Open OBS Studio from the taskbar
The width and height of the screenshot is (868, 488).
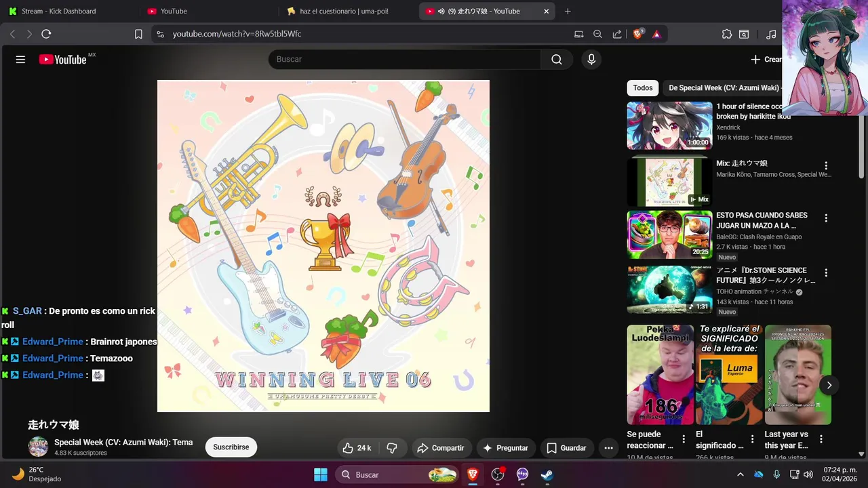498,474
